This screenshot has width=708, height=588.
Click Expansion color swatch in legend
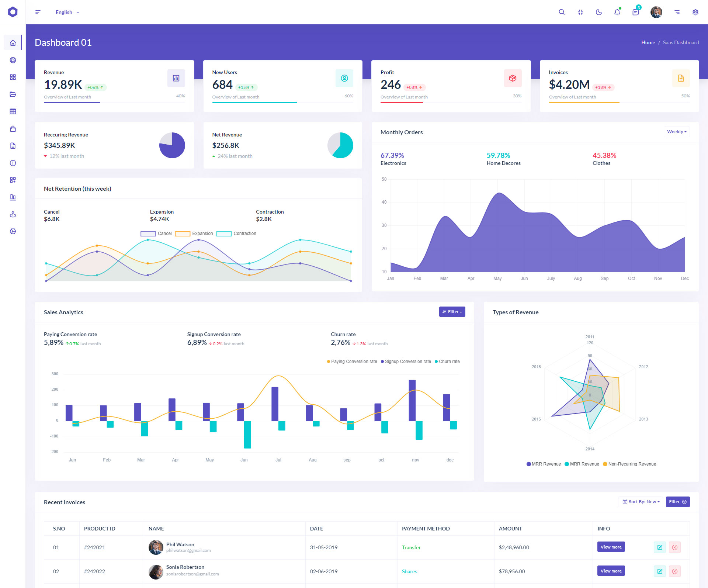tap(183, 234)
